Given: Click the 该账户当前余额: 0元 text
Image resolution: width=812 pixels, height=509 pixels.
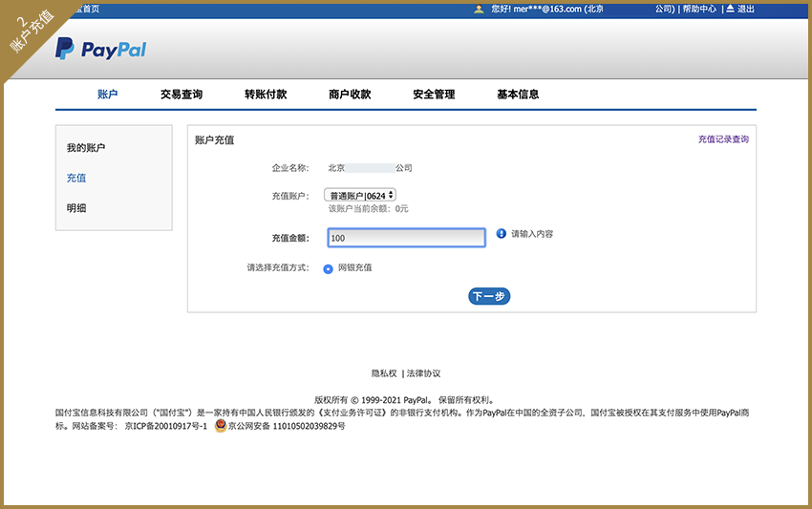Looking at the screenshot, I should click(x=368, y=209).
